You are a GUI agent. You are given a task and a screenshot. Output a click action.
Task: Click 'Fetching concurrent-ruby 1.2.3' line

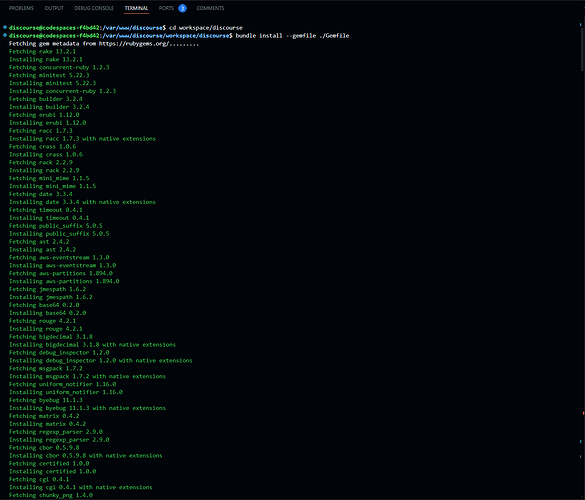59,68
